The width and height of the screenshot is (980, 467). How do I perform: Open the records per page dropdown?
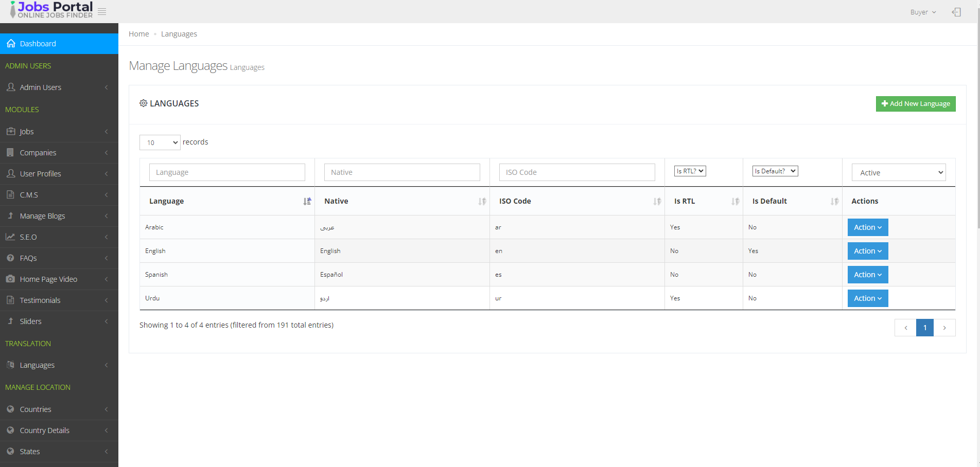pyautogui.click(x=160, y=142)
